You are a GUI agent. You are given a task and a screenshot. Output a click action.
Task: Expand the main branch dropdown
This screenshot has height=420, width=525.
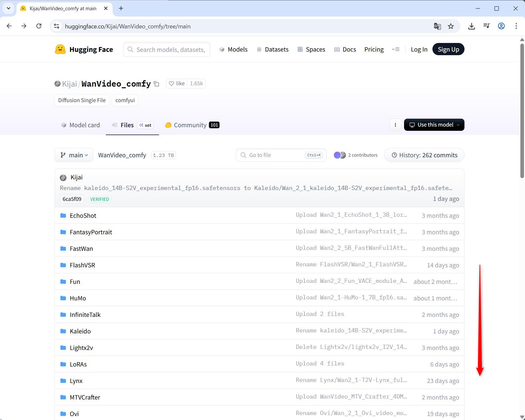pyautogui.click(x=74, y=155)
